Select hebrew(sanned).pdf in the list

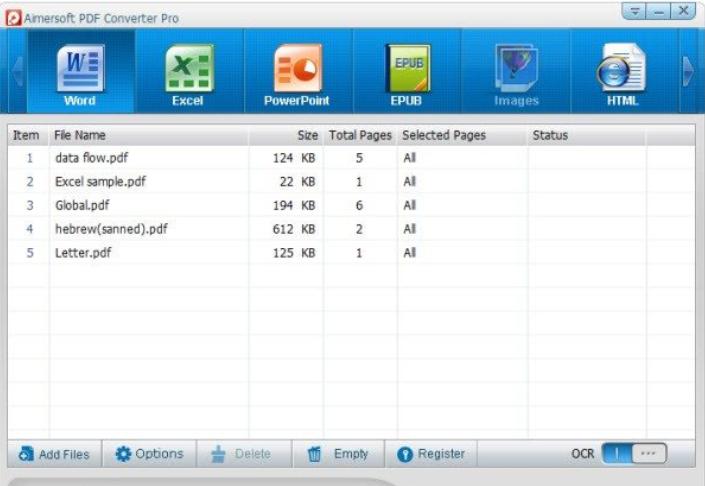click(351, 229)
